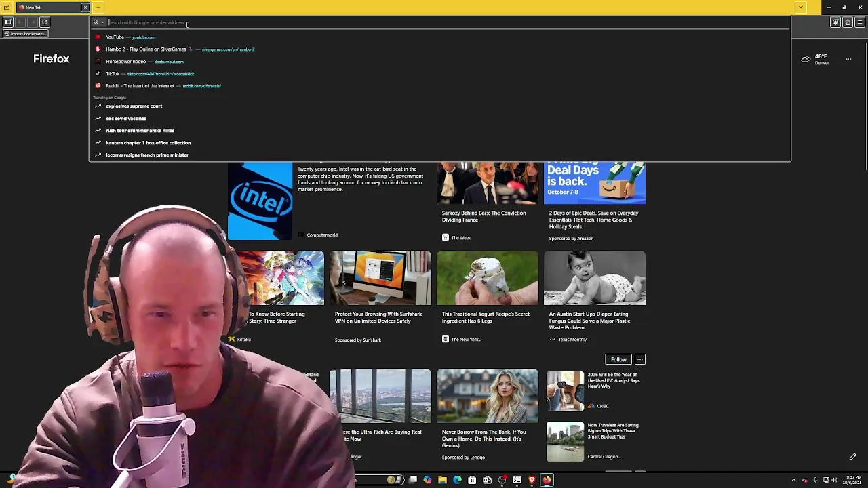Choose the TikTok suggestion

pos(439,74)
